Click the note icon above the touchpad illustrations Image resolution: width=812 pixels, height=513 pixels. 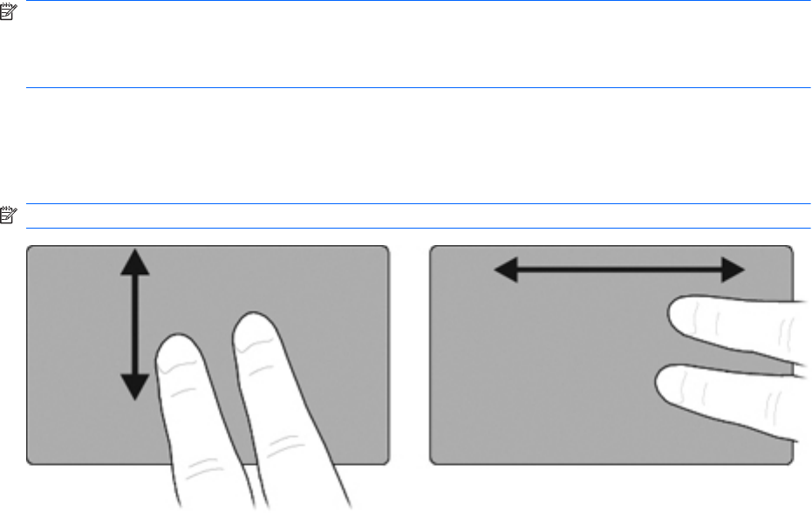[9, 215]
